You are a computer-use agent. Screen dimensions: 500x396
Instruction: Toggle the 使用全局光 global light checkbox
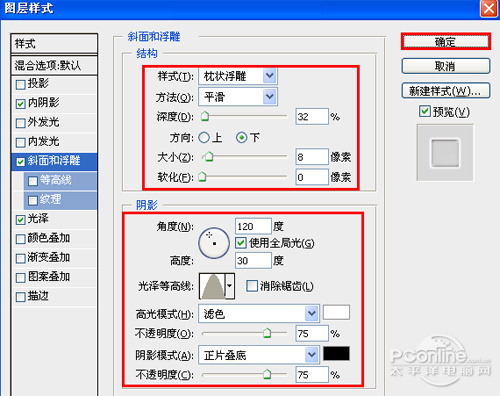point(240,243)
